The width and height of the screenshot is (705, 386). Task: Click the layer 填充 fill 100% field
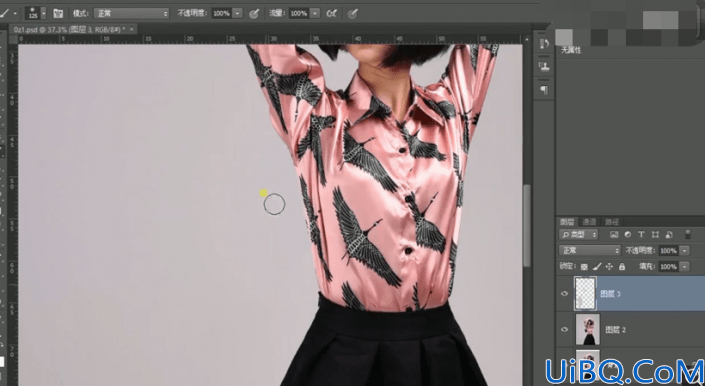tap(669, 266)
